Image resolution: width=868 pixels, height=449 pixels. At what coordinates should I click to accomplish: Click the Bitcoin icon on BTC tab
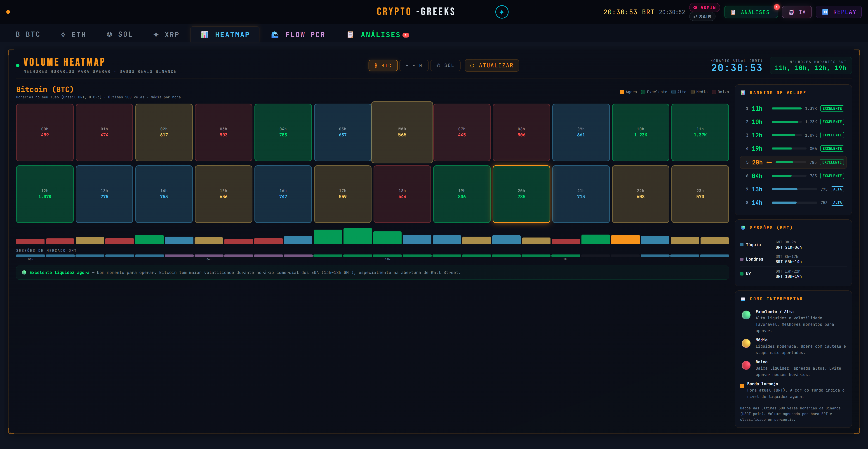point(18,34)
